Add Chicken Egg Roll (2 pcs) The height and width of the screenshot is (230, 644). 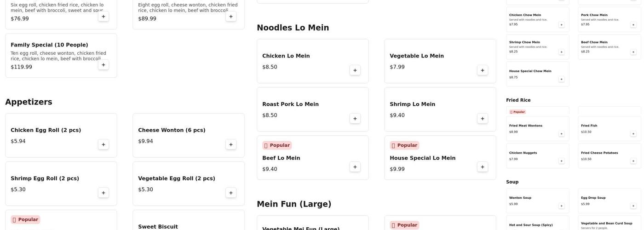(103, 144)
